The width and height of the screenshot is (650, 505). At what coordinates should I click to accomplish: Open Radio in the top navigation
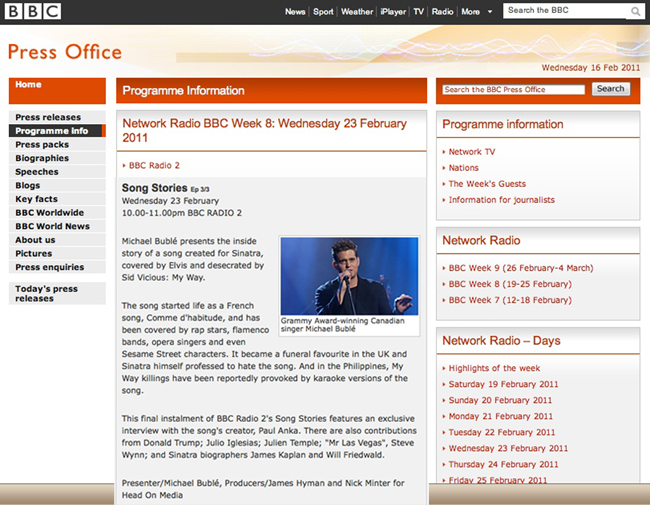pyautogui.click(x=442, y=12)
